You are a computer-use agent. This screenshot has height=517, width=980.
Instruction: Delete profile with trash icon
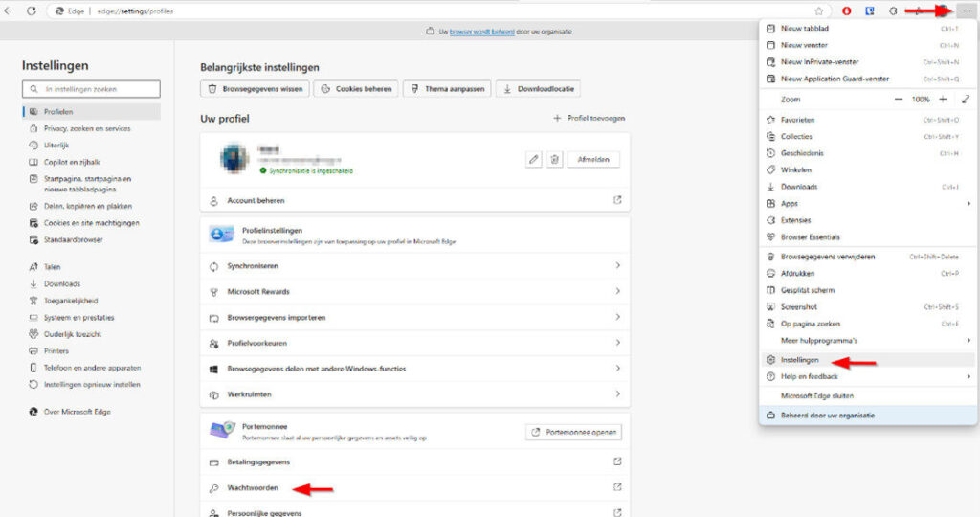point(554,160)
